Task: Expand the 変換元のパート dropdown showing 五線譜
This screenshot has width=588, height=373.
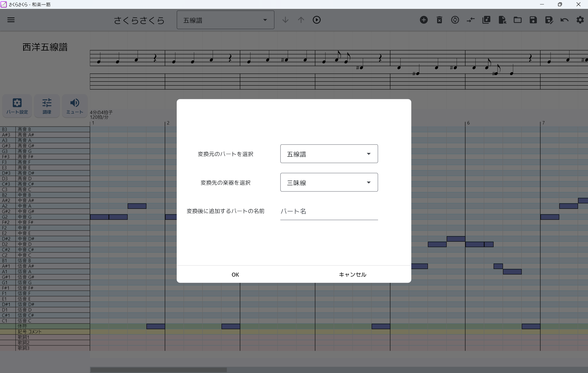Action: (329, 154)
